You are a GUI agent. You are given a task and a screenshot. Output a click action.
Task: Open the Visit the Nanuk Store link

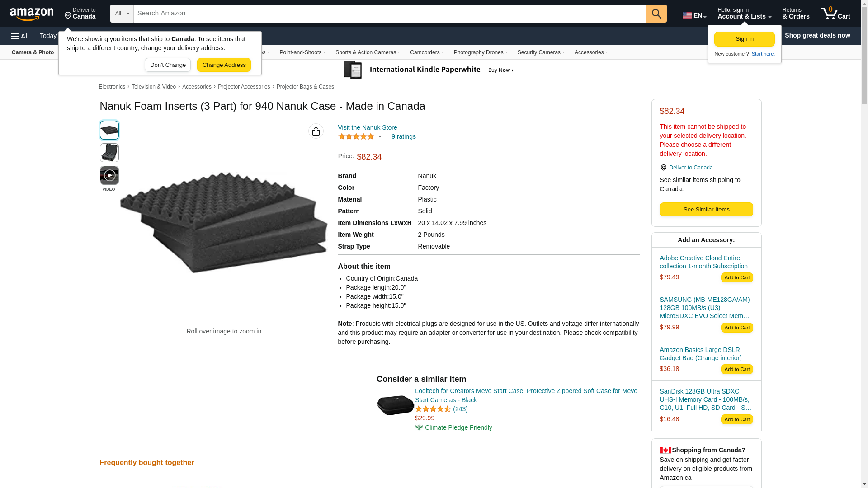click(x=367, y=127)
